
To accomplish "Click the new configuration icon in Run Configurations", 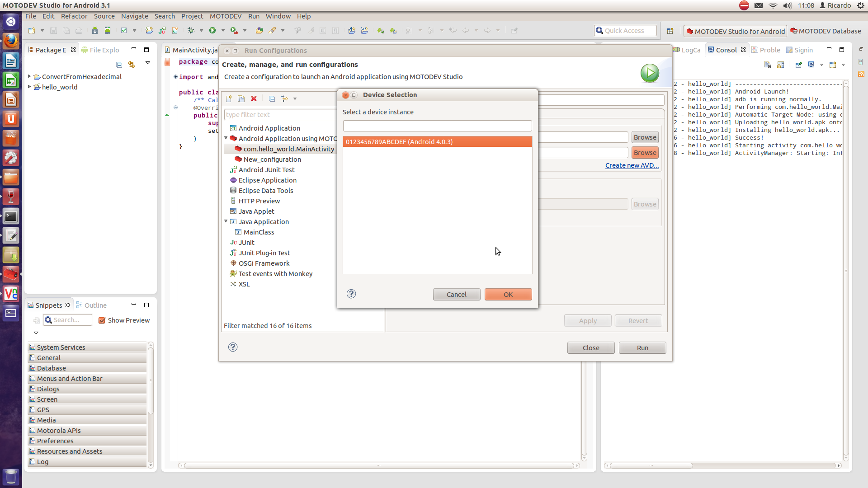I will pyautogui.click(x=229, y=99).
